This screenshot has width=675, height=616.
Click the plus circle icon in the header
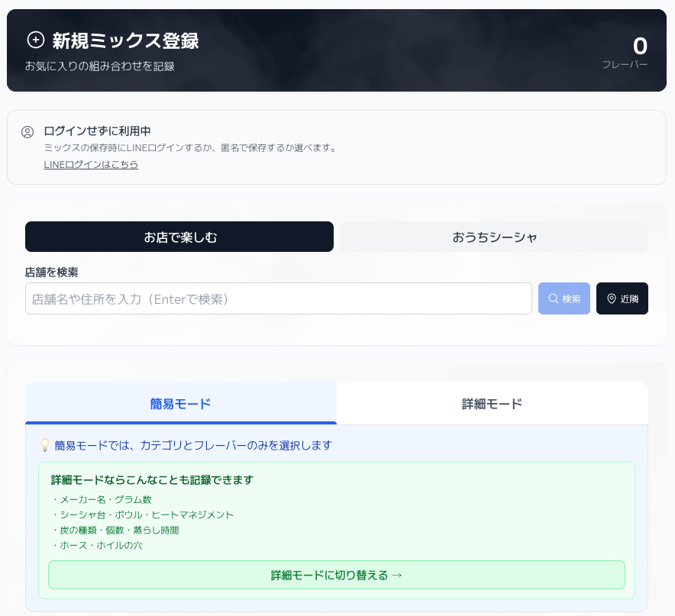pyautogui.click(x=36, y=39)
